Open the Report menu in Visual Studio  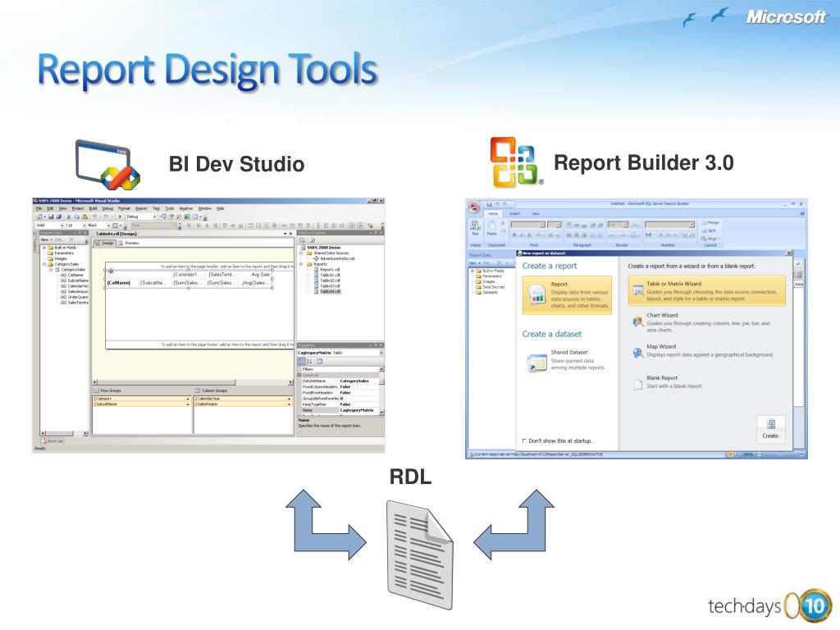click(x=141, y=208)
